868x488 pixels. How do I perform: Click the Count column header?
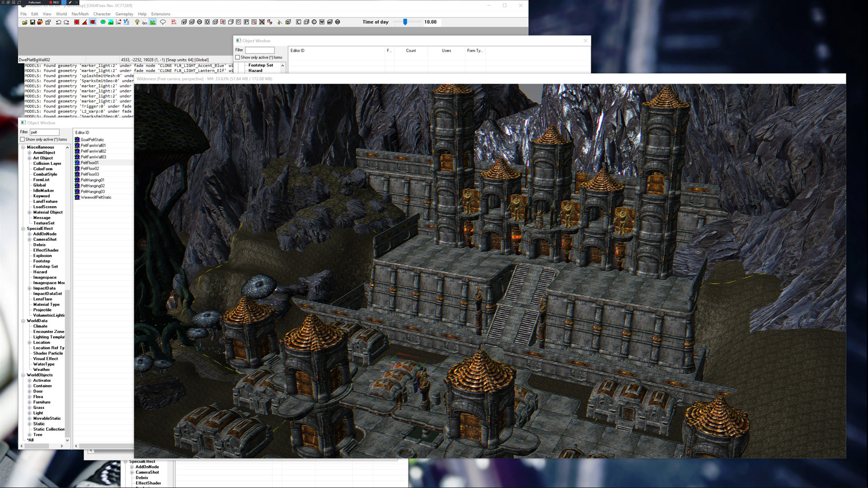(x=410, y=51)
